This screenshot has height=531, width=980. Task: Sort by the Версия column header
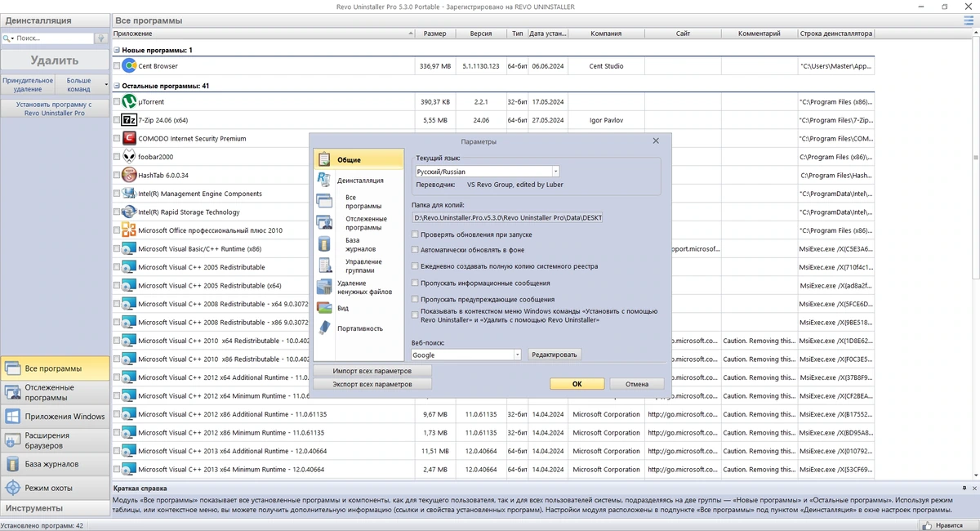point(481,33)
